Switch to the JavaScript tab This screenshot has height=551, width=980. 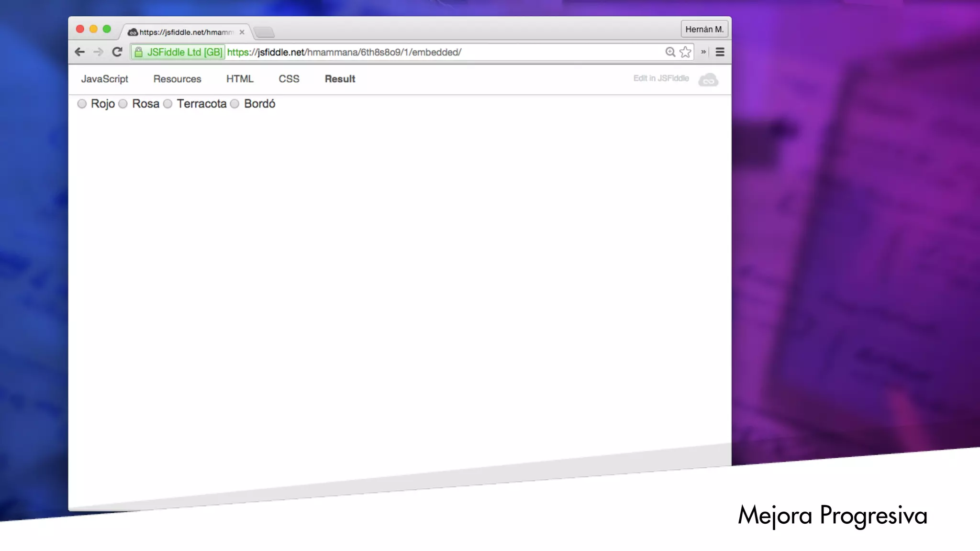(104, 79)
